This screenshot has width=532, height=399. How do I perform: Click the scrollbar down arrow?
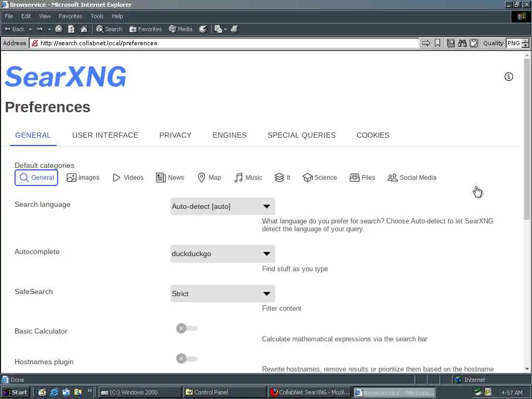(x=527, y=369)
